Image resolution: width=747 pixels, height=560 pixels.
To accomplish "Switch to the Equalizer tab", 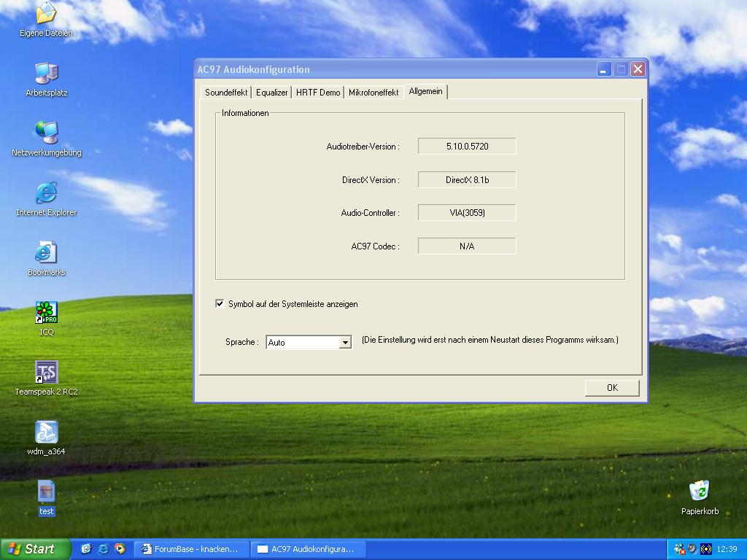I will pos(271,93).
